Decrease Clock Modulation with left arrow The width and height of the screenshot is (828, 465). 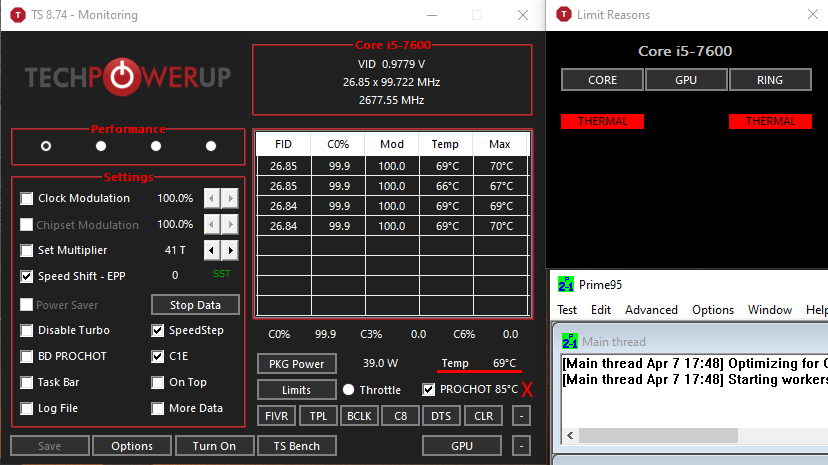pos(212,198)
